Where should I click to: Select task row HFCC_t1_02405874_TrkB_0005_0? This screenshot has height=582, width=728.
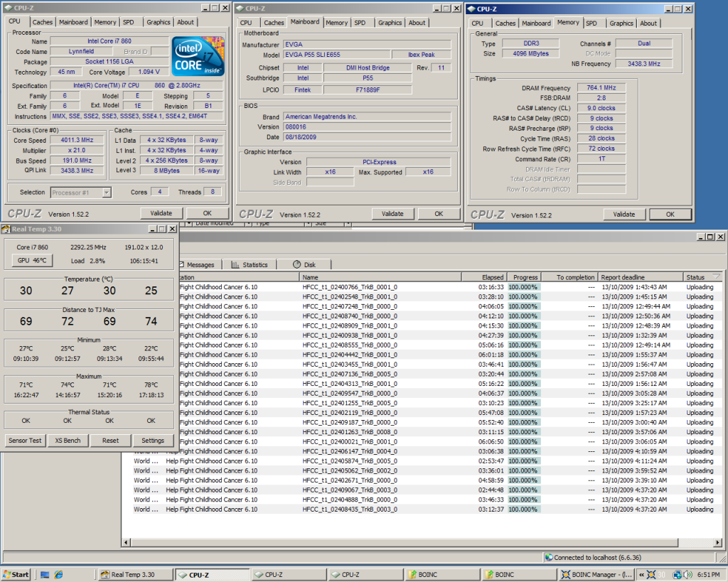(x=422, y=461)
